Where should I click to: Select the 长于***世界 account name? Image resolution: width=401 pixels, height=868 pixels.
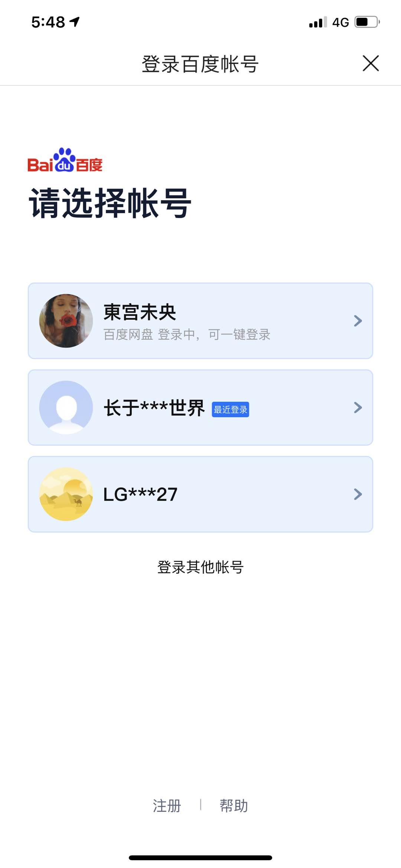click(154, 408)
